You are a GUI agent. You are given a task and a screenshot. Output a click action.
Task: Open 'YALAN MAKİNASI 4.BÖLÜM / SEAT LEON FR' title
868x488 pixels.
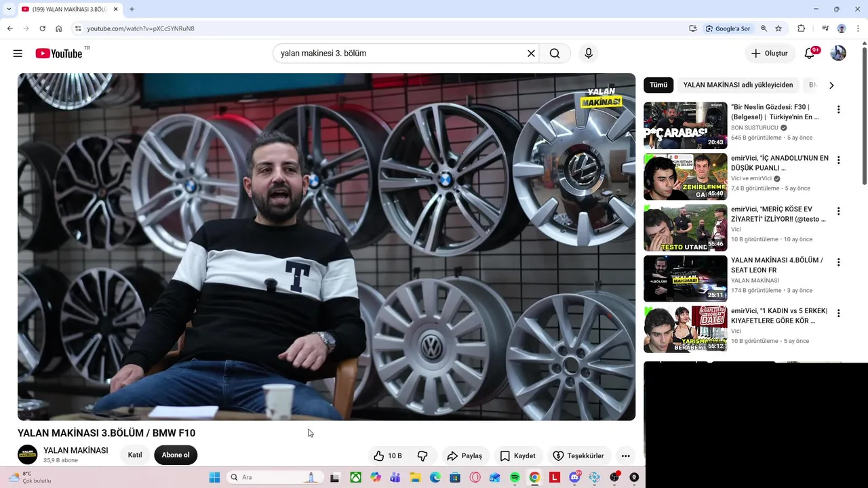777,265
